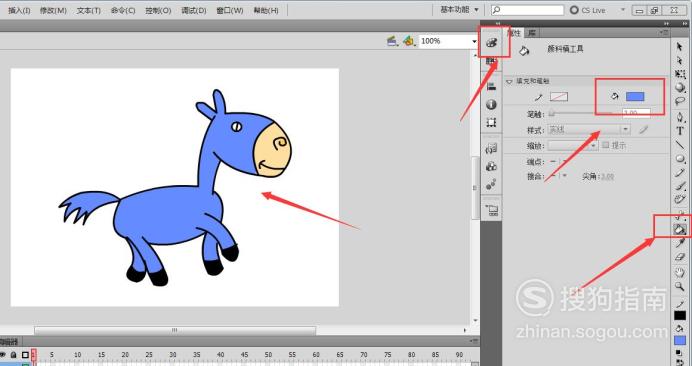Open the 帮助(H) menu
Viewport: 692px width, 366px height.
point(266,10)
